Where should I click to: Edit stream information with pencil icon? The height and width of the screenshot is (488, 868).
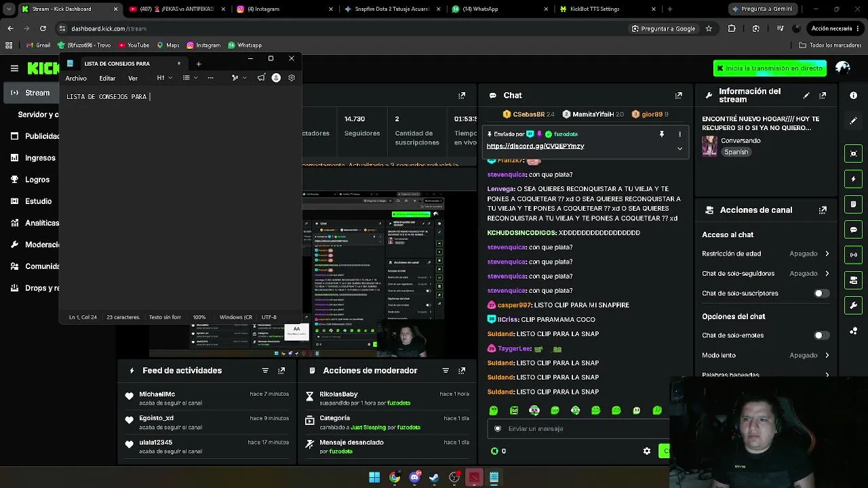(x=806, y=96)
